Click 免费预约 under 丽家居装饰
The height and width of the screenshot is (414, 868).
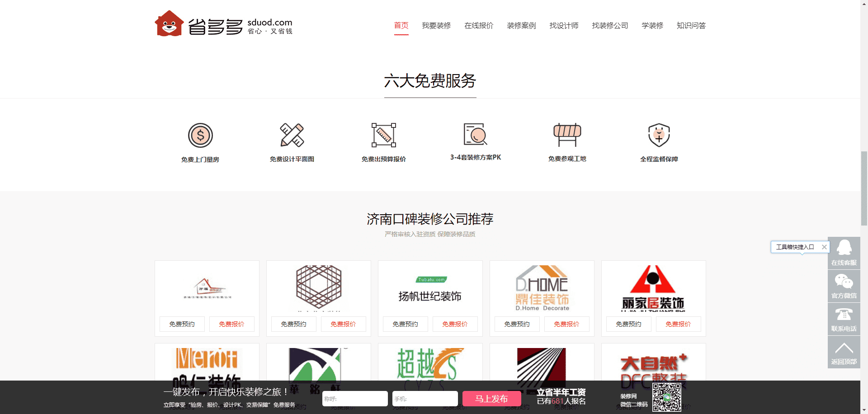point(629,324)
